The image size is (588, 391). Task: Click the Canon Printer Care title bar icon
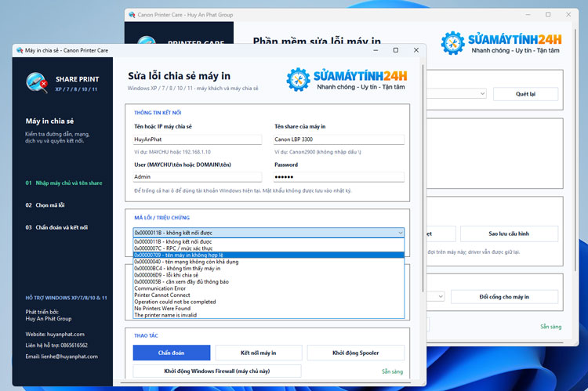132,15
